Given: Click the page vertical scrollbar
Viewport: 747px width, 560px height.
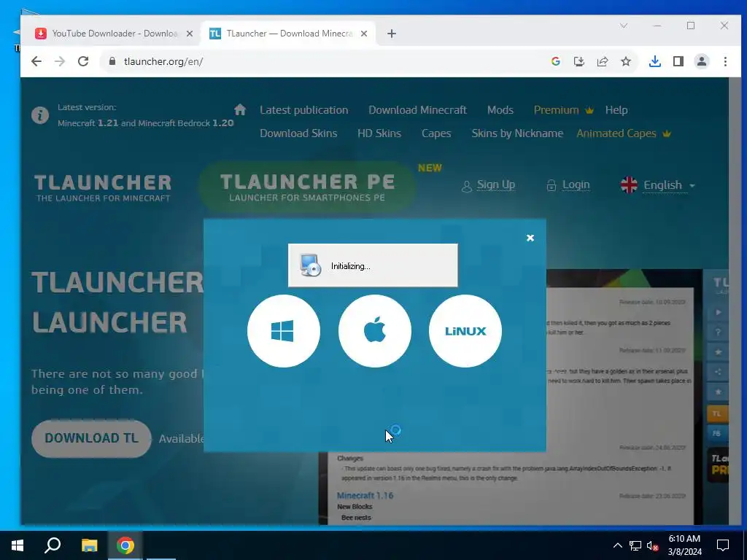Looking at the screenshot, I should 735,301.
